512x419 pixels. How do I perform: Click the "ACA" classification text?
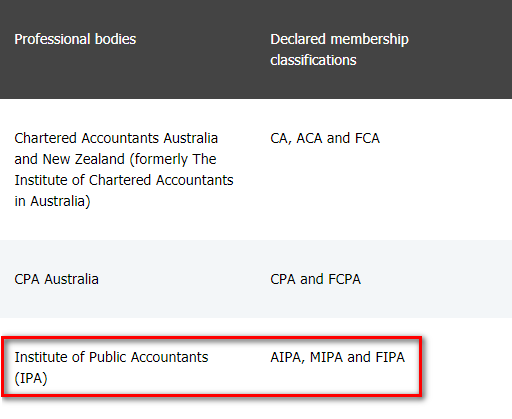tap(309, 138)
